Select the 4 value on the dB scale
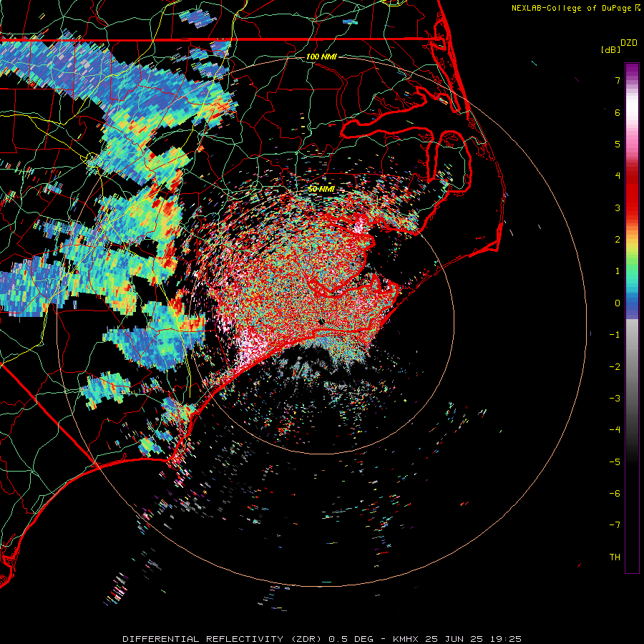 tap(618, 176)
